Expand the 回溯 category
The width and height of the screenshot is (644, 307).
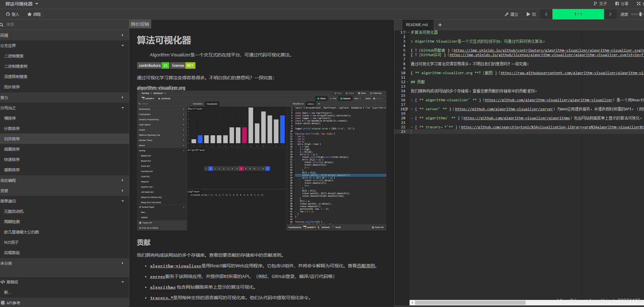pos(64,35)
